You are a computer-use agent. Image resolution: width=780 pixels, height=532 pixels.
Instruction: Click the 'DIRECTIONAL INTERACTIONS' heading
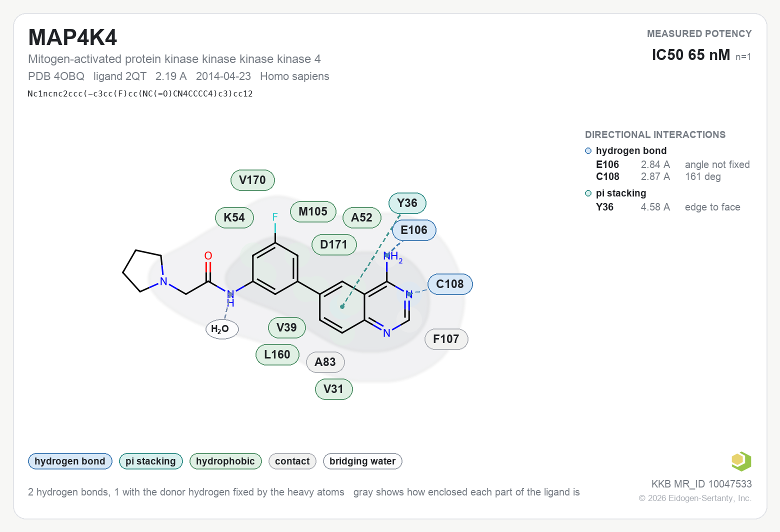coord(655,134)
